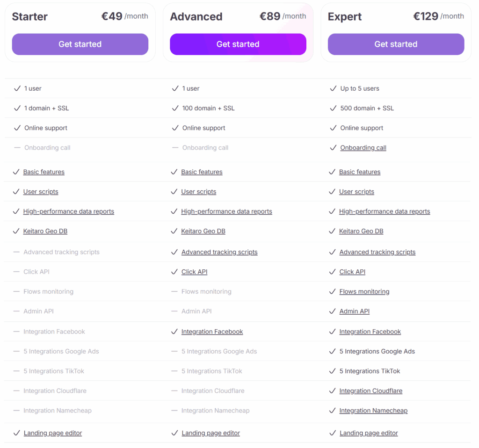The image size is (479, 448).
Task: Click Get started under Expert plan
Action: click(396, 44)
